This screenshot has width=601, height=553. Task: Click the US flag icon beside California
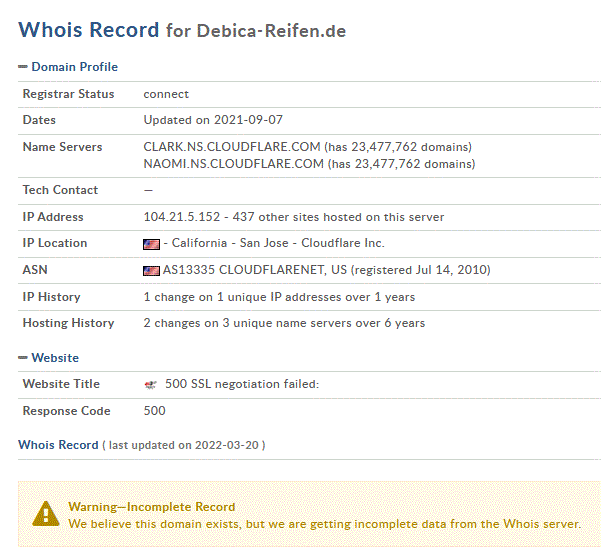pos(151,244)
